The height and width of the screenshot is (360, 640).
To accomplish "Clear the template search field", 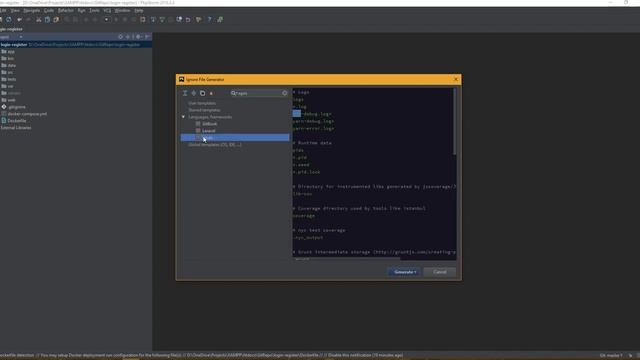I will pos(284,93).
